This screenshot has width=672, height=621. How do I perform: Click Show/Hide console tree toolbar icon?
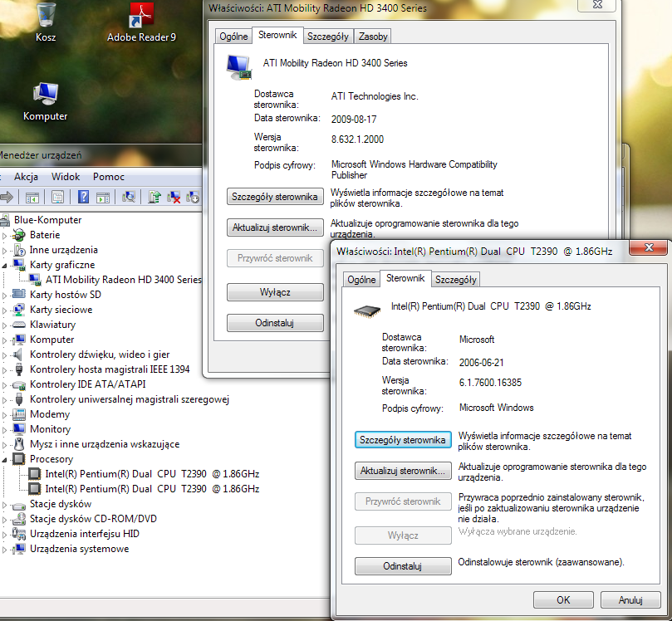[32, 198]
